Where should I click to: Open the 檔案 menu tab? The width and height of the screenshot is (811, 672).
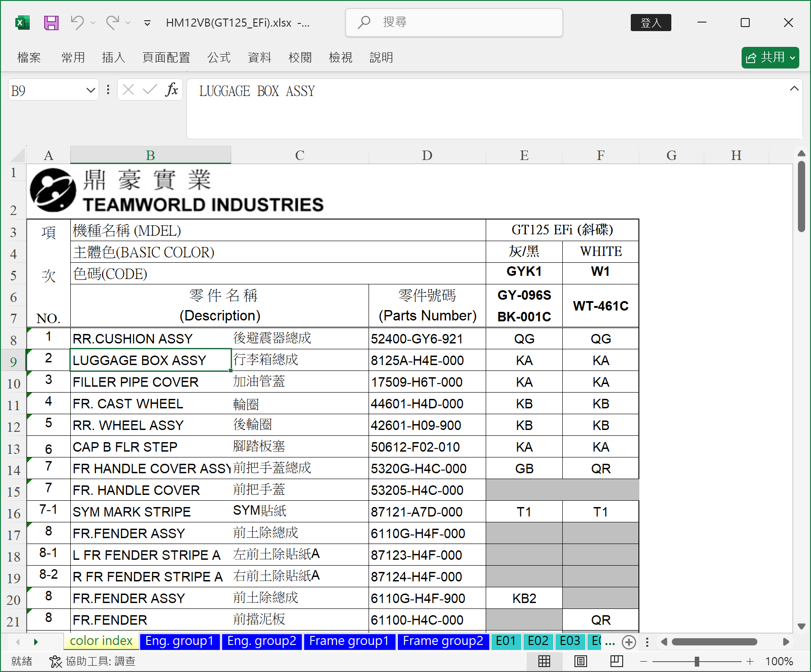tap(29, 58)
